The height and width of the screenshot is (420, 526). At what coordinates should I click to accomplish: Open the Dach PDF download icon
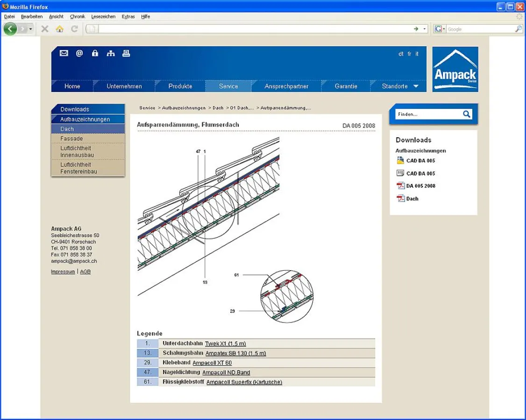[400, 198]
